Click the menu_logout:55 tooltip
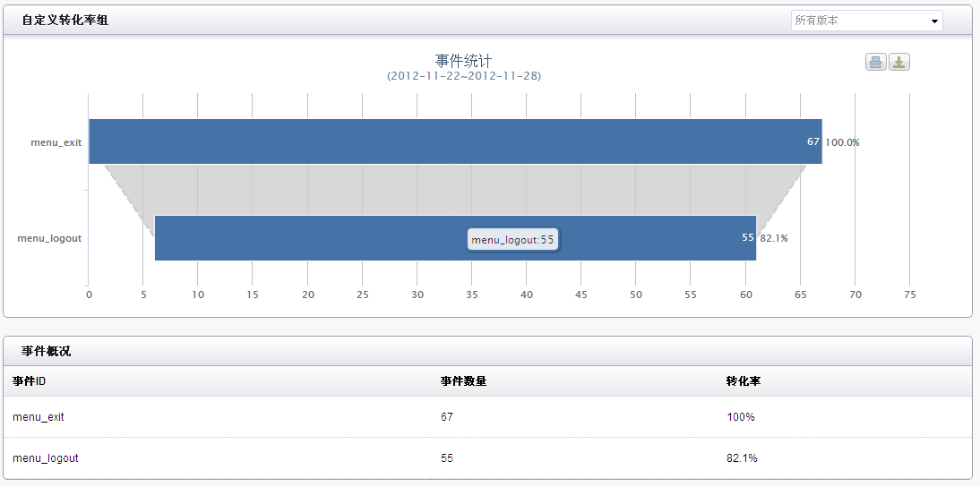Viewport: 980px width, 487px height. (512, 240)
